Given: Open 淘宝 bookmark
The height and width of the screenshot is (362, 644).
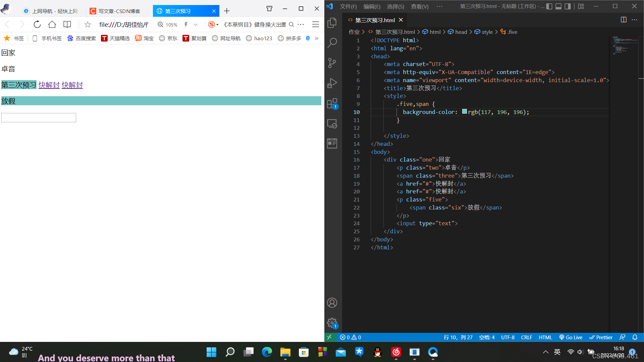Looking at the screenshot, I should pos(144,38).
